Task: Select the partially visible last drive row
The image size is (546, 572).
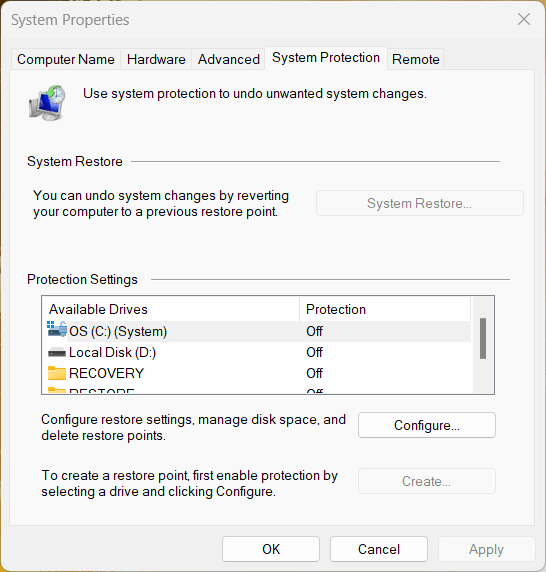Action: [x=257, y=391]
